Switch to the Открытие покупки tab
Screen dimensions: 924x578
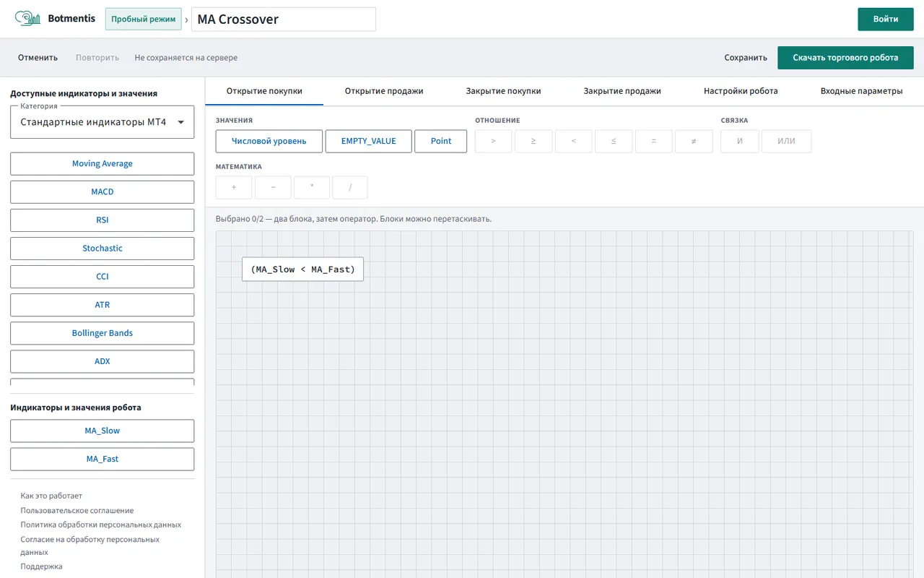tap(264, 91)
